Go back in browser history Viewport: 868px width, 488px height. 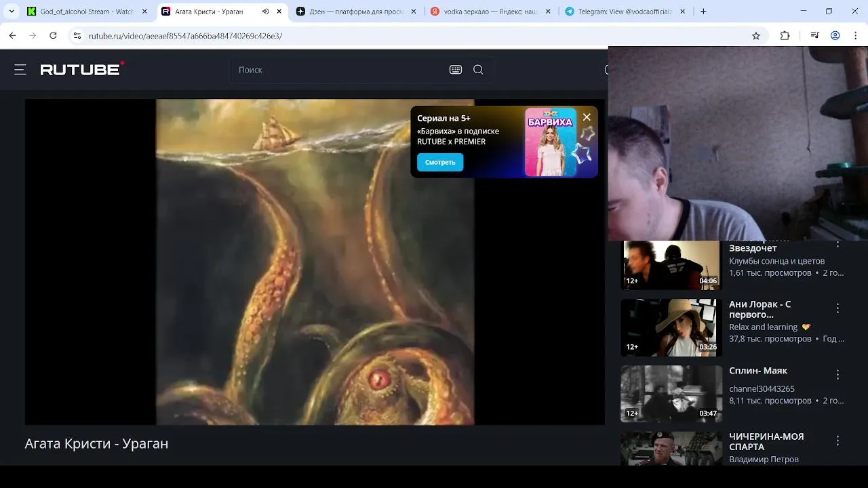click(x=12, y=36)
